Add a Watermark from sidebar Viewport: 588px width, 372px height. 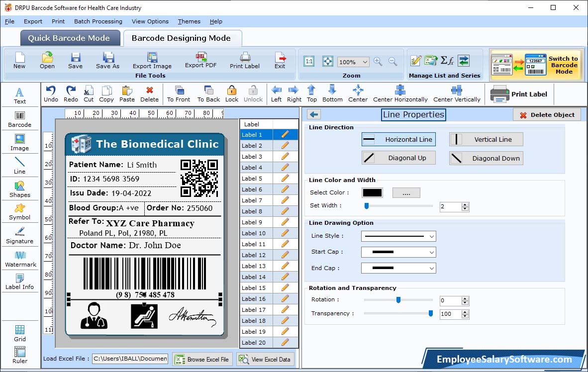pyautogui.click(x=20, y=259)
